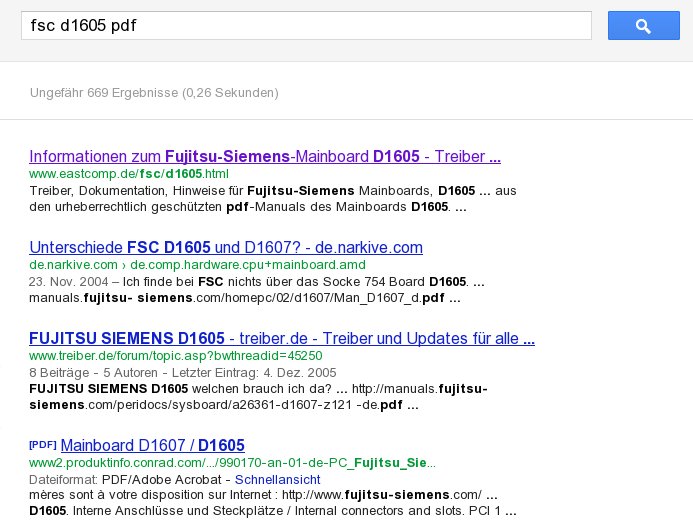Screen dimensions: 693x523
Task: Focus the search field containing 'fsc d1605 pdf'
Action: point(306,26)
